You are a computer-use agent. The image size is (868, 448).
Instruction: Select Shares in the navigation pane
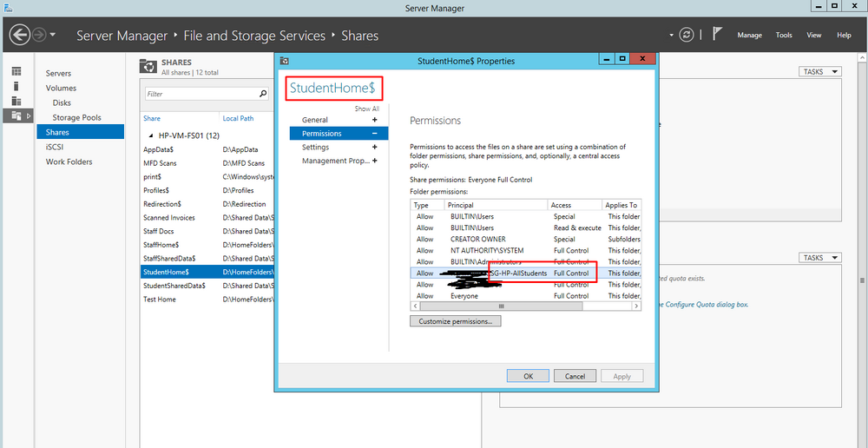(x=81, y=132)
